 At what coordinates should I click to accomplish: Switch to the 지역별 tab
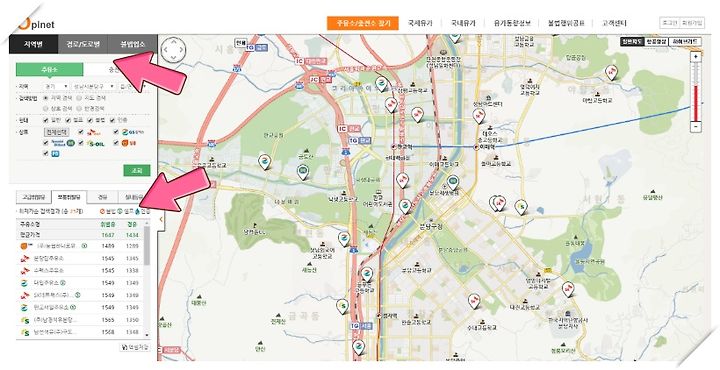coord(34,45)
